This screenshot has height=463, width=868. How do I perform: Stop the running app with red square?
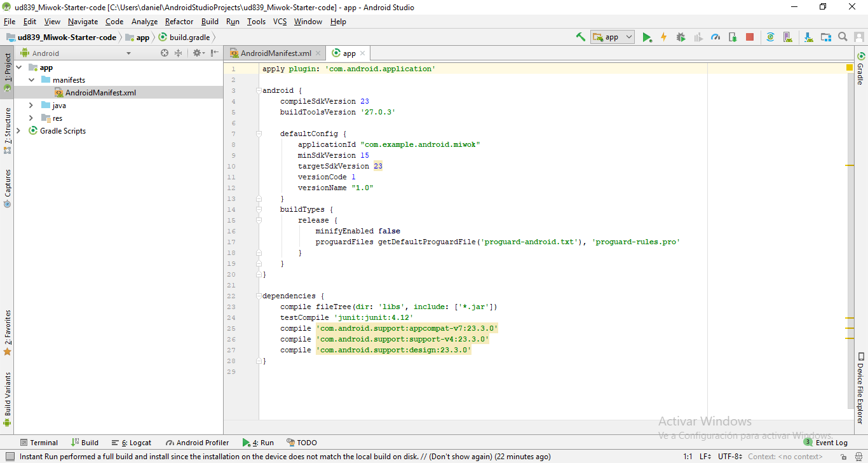(x=750, y=37)
